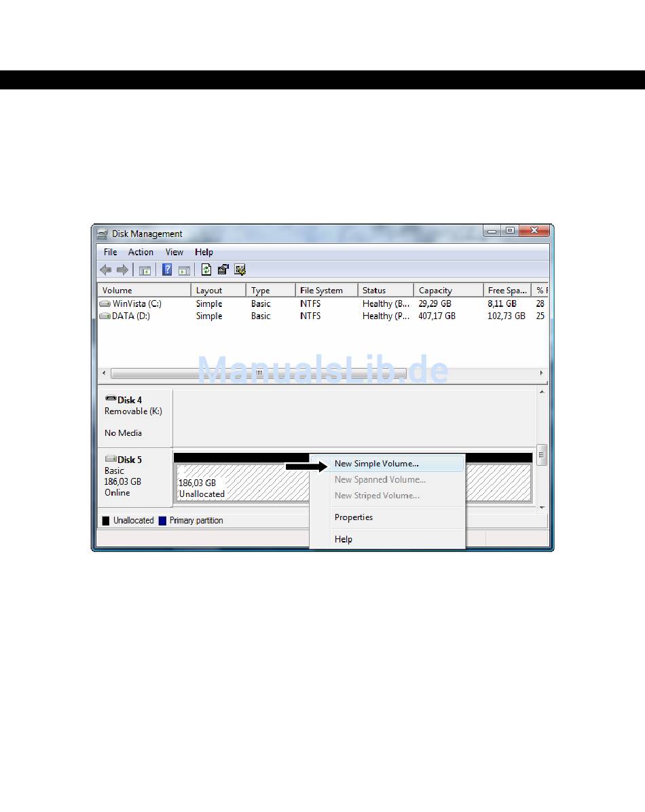Click the 407,17 GB capacity cell
The image size is (645, 812).
point(437,316)
